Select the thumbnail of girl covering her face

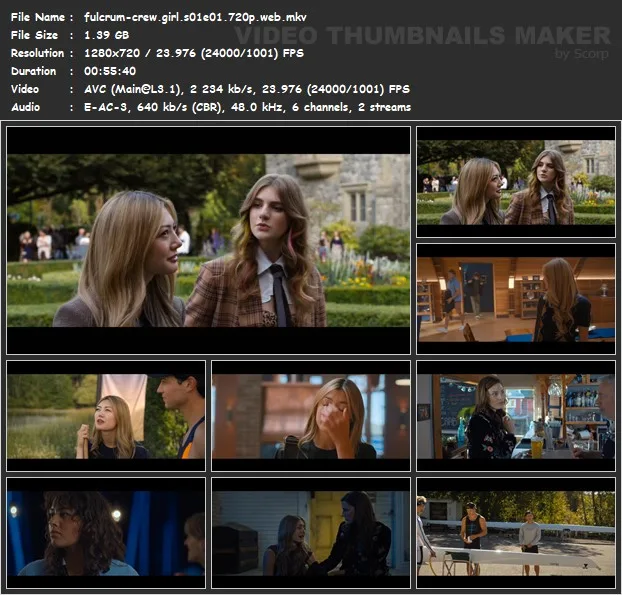coord(311,416)
